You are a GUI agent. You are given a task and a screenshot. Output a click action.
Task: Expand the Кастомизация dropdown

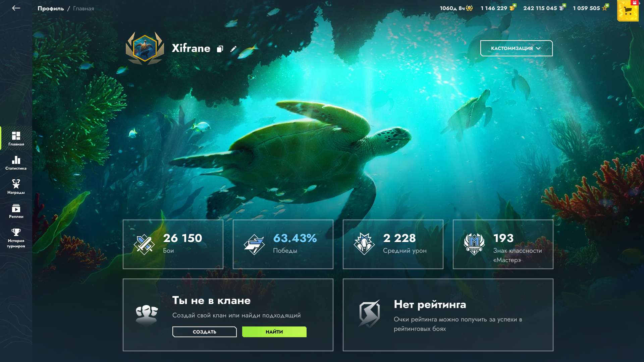pos(516,48)
